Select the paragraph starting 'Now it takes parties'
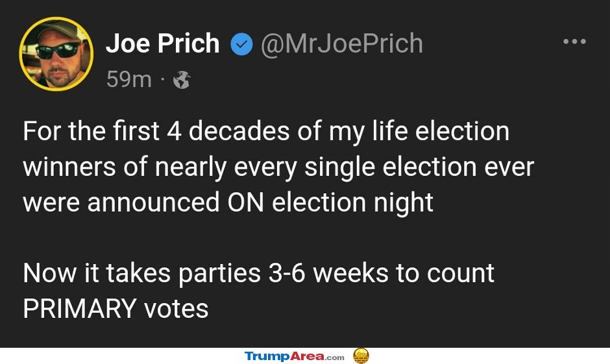Image resolution: width=610 pixels, height=364 pixels. pyautogui.click(x=258, y=291)
